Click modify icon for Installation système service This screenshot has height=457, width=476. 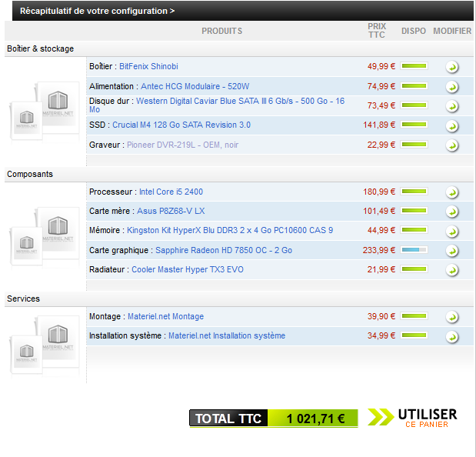pos(452,336)
